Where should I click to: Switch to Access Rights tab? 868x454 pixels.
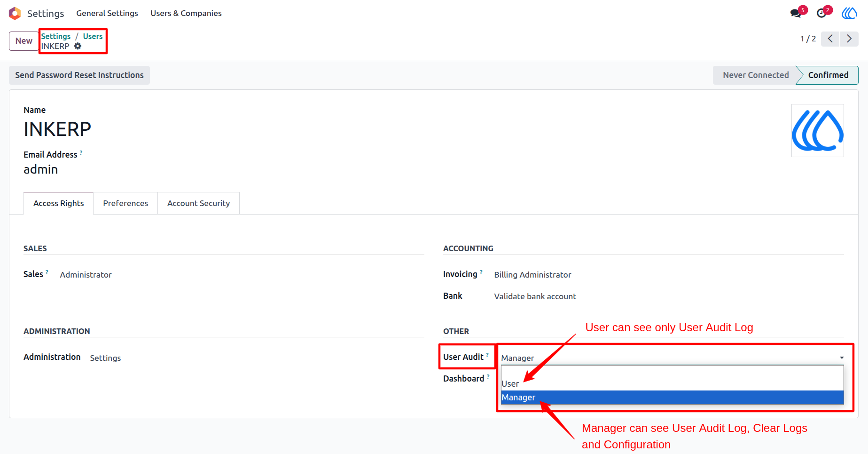pos(59,203)
